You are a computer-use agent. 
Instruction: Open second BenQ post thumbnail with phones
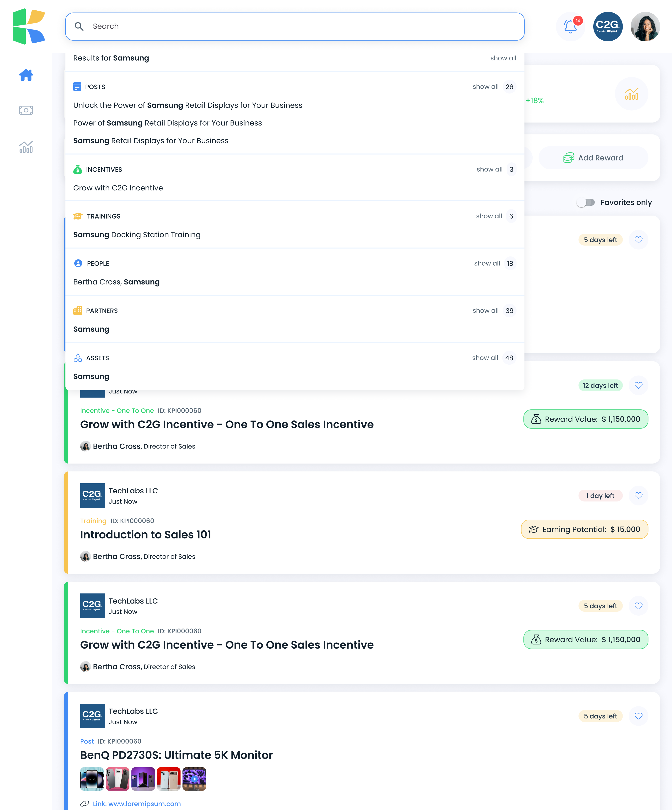(x=118, y=779)
